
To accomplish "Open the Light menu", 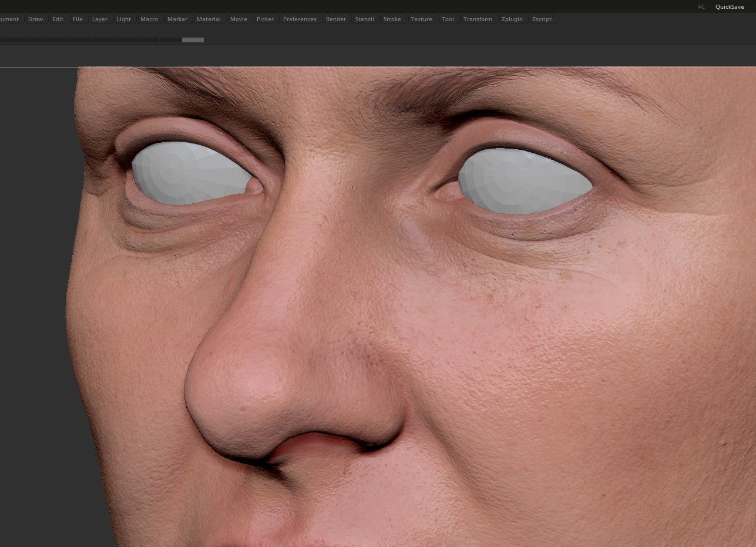I will click(124, 19).
